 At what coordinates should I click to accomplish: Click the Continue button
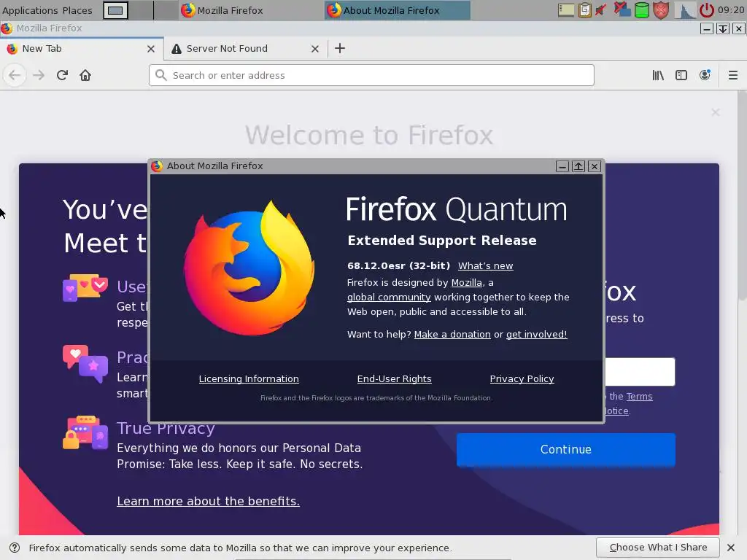565,449
